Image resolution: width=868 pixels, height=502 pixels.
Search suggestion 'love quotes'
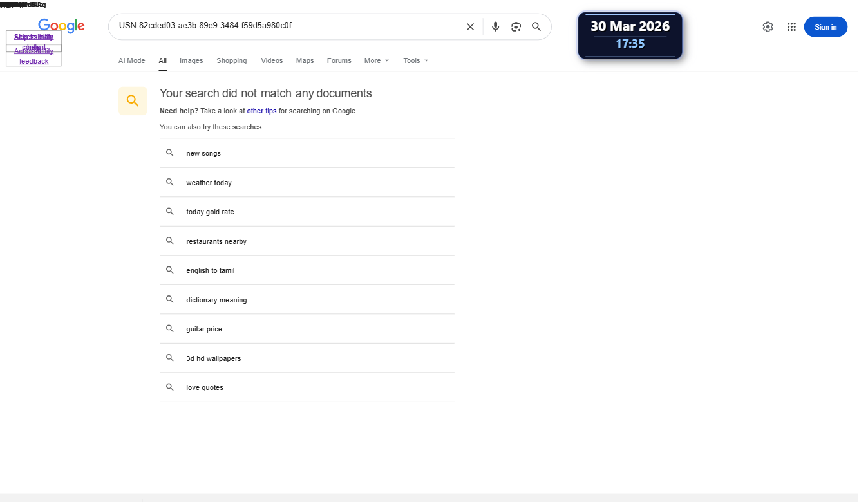[x=307, y=387]
